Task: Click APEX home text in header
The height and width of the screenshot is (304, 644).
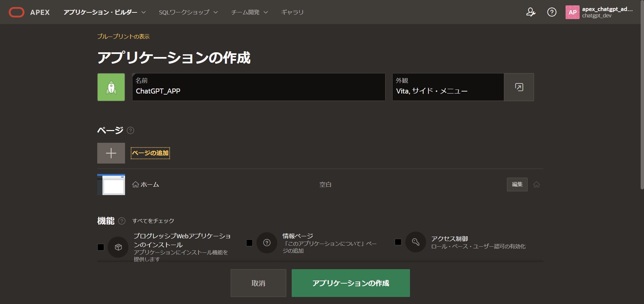Action: pos(40,12)
